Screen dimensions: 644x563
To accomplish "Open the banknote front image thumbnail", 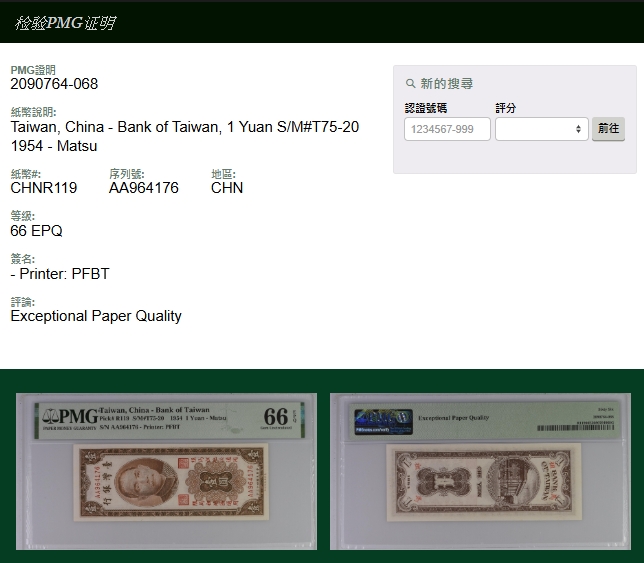I will tap(166, 471).
